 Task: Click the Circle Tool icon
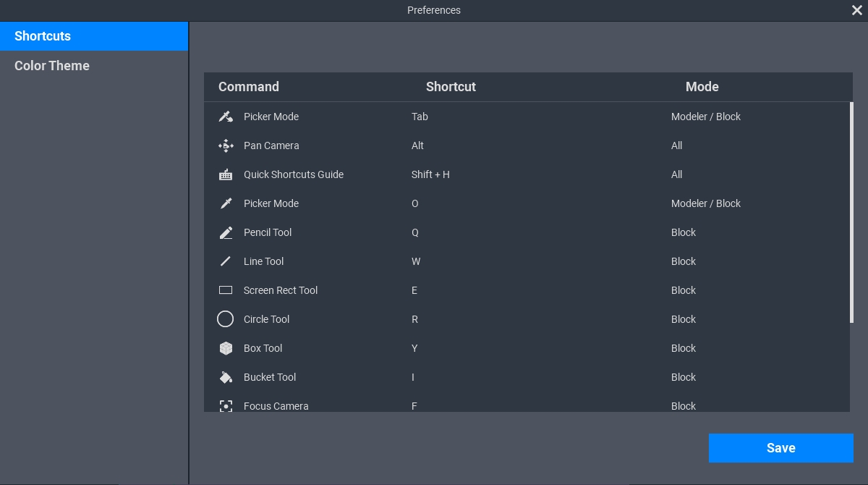(x=226, y=319)
